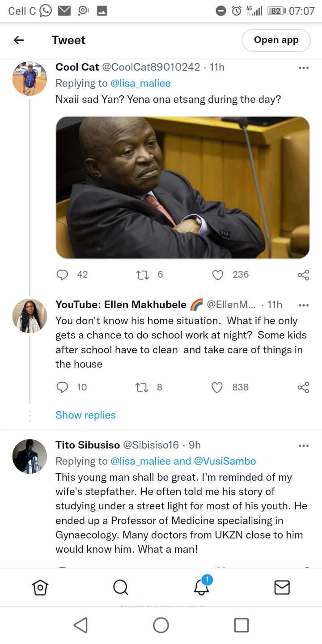Go back using the arrow beside Tweet
Screen dimensions: 322x644
point(19,40)
